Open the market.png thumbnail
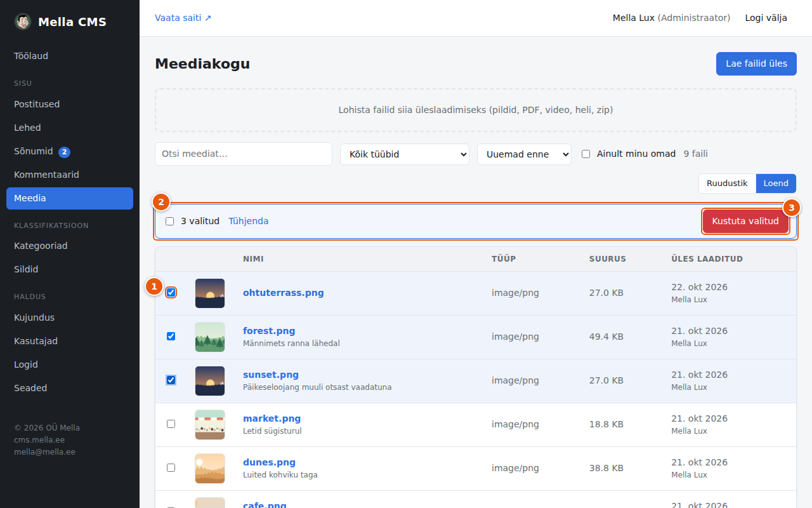812x508 pixels. [x=210, y=425]
